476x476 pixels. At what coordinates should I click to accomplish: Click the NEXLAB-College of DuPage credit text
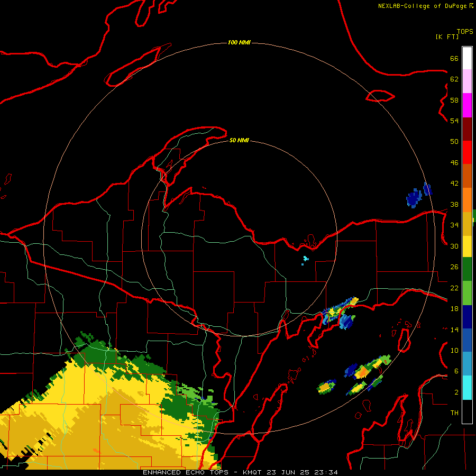point(422,6)
